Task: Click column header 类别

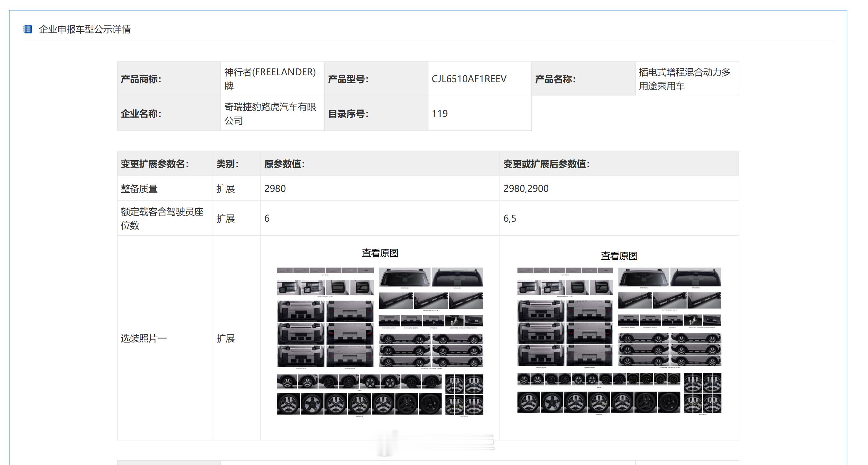Action: tap(236, 164)
